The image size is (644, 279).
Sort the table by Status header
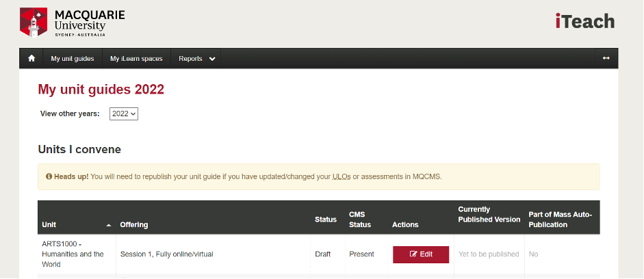point(326,220)
